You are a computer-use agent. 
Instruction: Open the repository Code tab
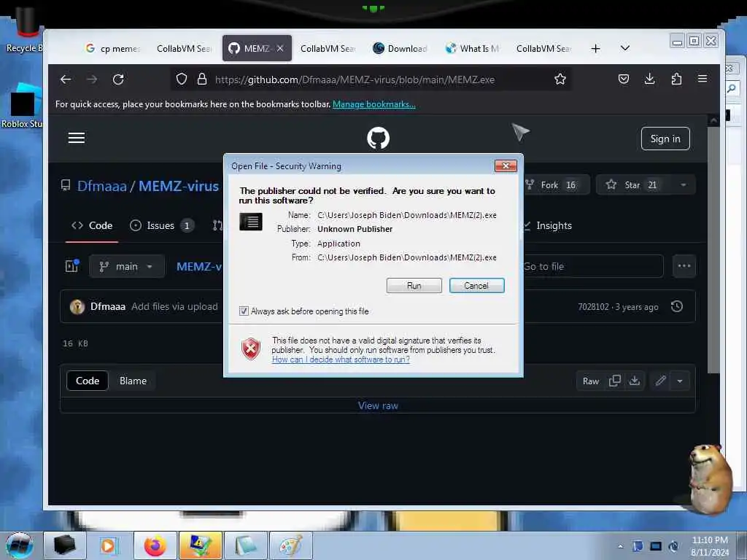(x=92, y=225)
